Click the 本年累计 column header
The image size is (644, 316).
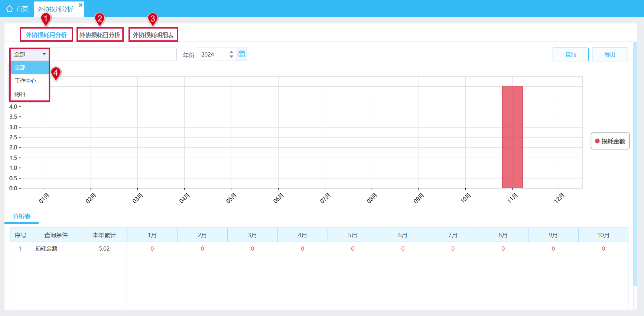coord(104,235)
